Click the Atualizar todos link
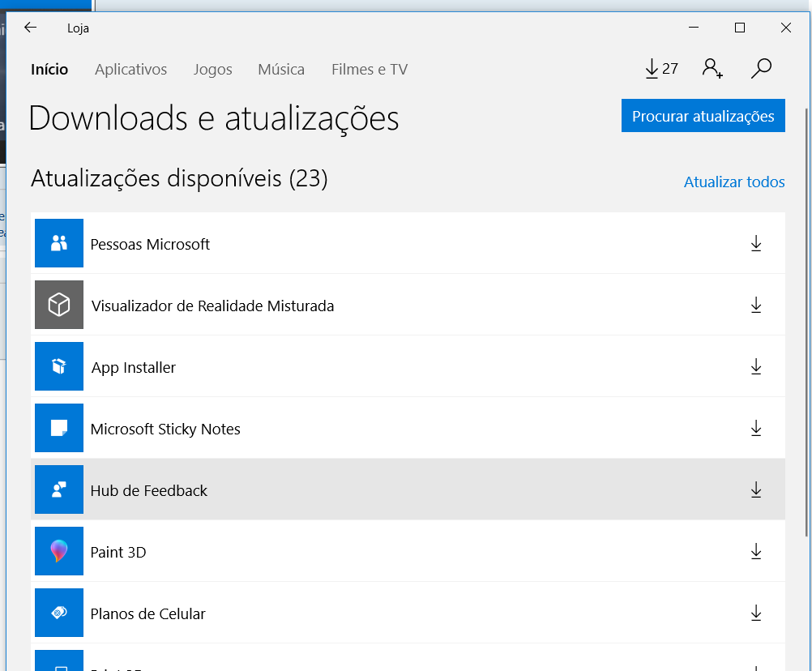The image size is (812, 671). coord(734,182)
